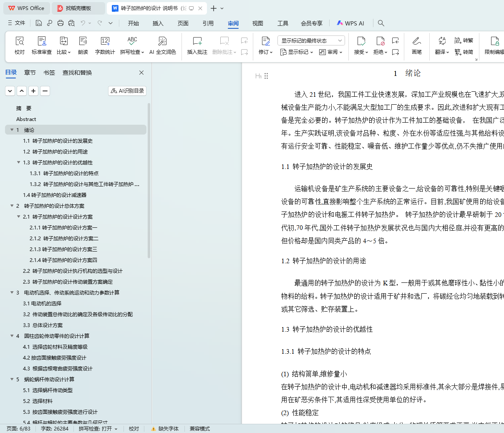Click the 接受 accept change icon
504x433 pixels.
pos(361,41)
